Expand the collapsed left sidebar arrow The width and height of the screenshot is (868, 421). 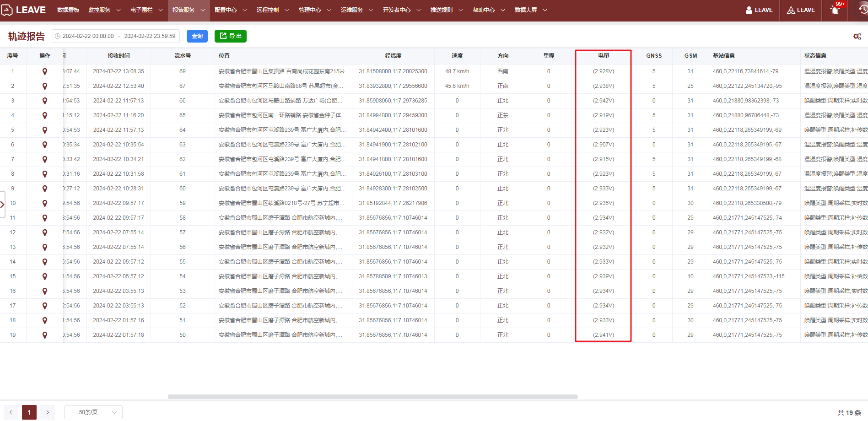2,204
